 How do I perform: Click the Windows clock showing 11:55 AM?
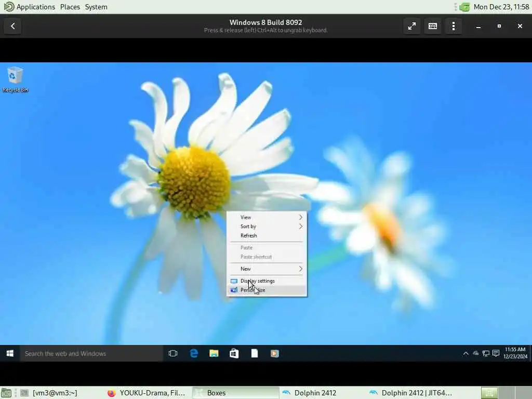click(x=515, y=353)
